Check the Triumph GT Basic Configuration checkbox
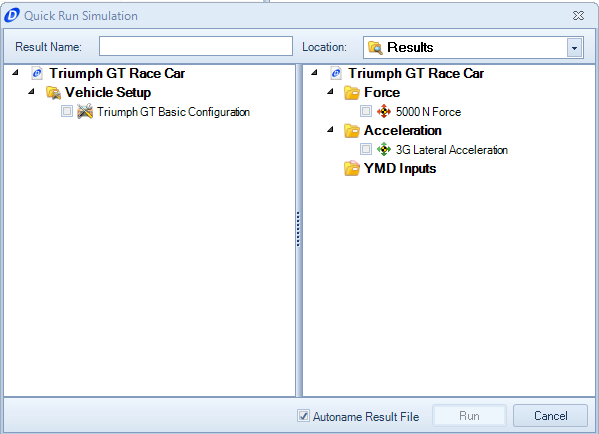 (x=67, y=111)
